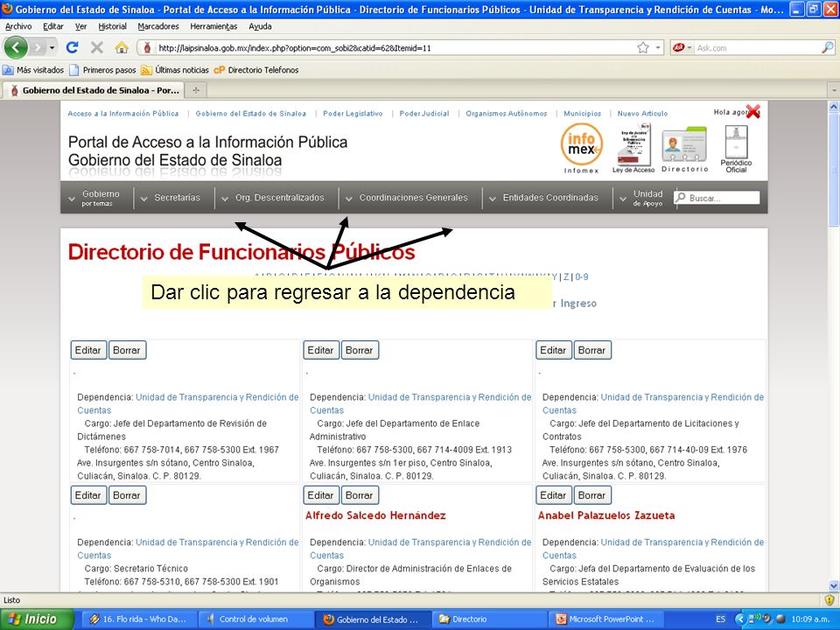Click Editar for Licitaciones y Contratos entry
840x630 pixels.
pyautogui.click(x=553, y=350)
